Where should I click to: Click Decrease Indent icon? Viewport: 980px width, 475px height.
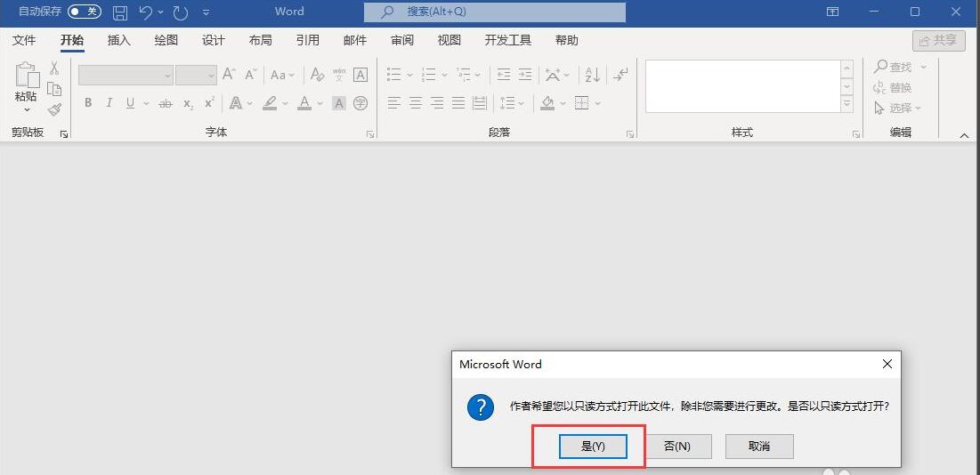point(504,75)
